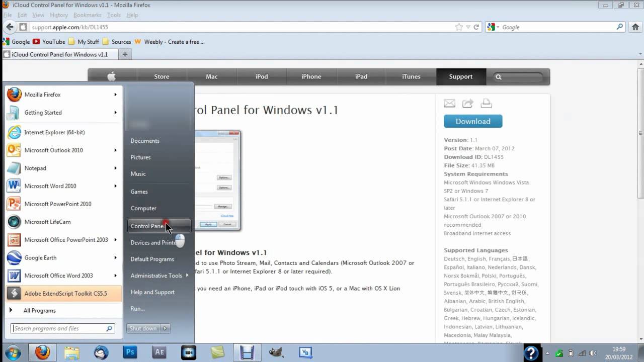Click the Windows Start orb

[x=13, y=352]
